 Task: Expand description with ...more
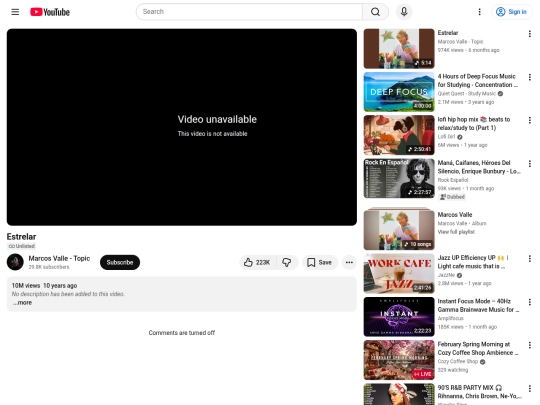click(x=22, y=303)
